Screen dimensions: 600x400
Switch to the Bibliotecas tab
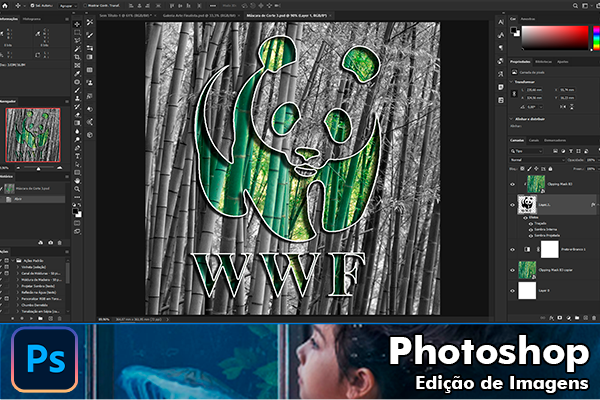tap(543, 62)
